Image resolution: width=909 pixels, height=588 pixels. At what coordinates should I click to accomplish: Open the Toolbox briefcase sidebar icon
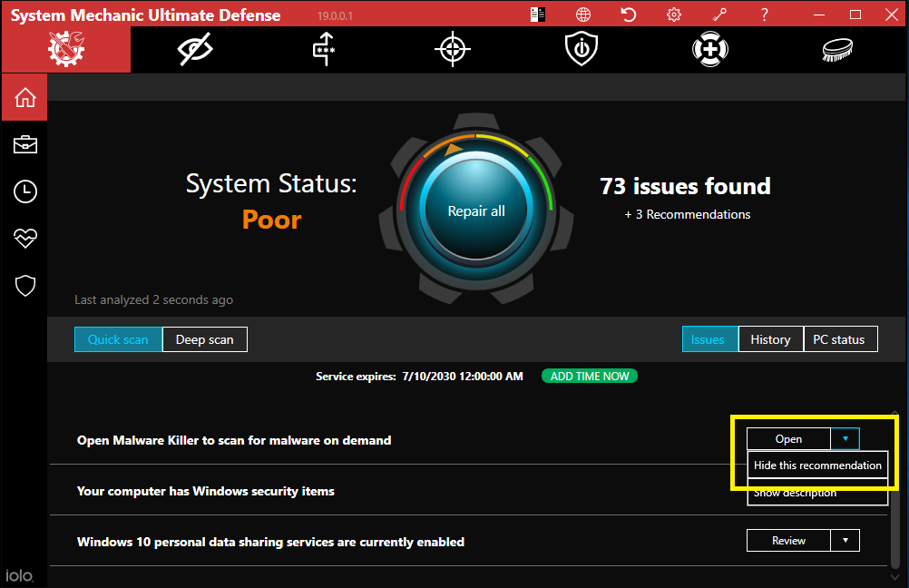point(24,144)
